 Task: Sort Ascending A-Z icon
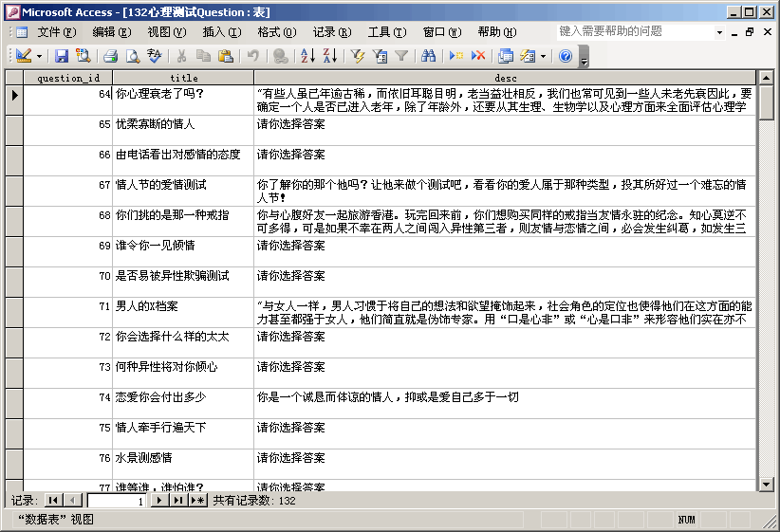(308, 56)
